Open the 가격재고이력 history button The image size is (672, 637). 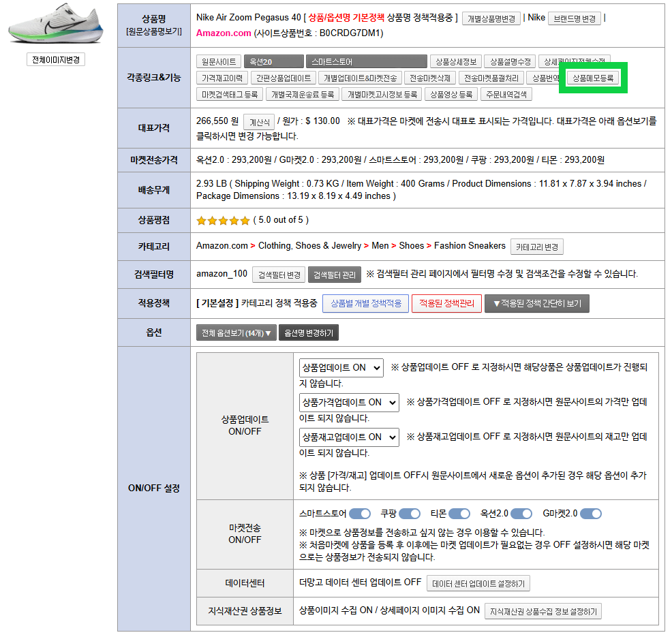[222, 78]
